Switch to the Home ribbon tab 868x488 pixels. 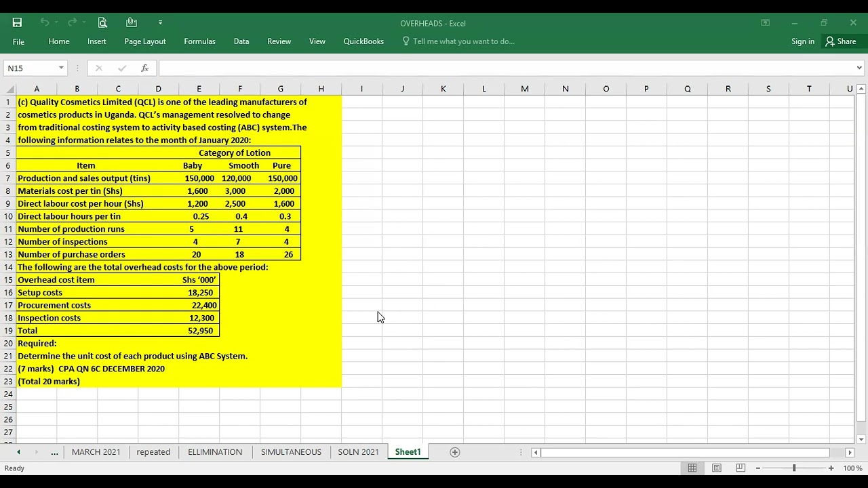coord(59,41)
